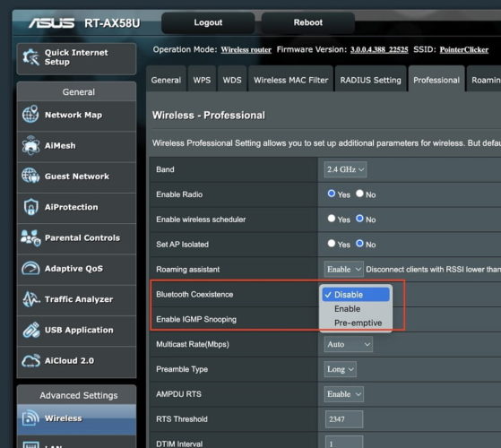
Task: Select Yes for Enable wireless scheduler
Action: click(x=332, y=219)
